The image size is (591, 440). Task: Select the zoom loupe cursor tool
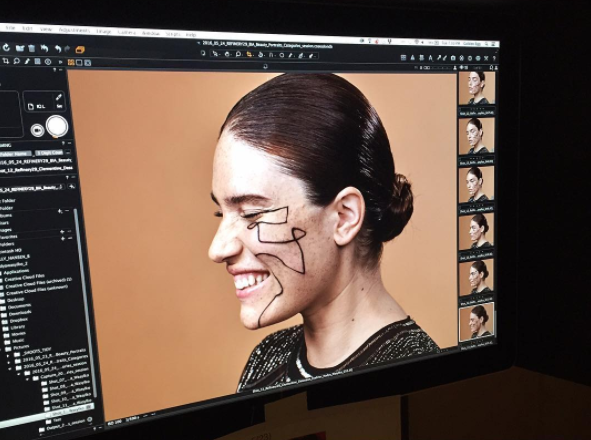[239, 55]
